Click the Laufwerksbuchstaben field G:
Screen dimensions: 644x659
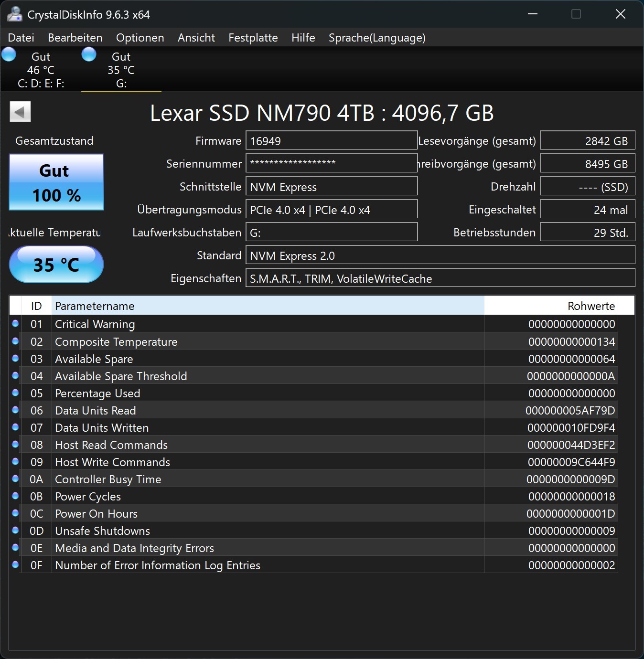(332, 232)
